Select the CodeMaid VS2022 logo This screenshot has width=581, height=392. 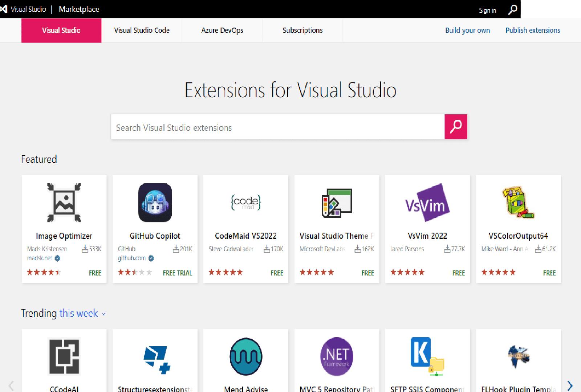tap(246, 203)
